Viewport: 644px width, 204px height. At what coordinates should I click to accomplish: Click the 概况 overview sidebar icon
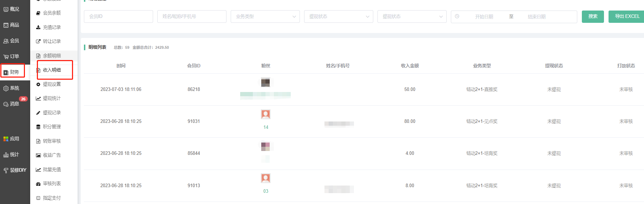[x=6, y=9]
